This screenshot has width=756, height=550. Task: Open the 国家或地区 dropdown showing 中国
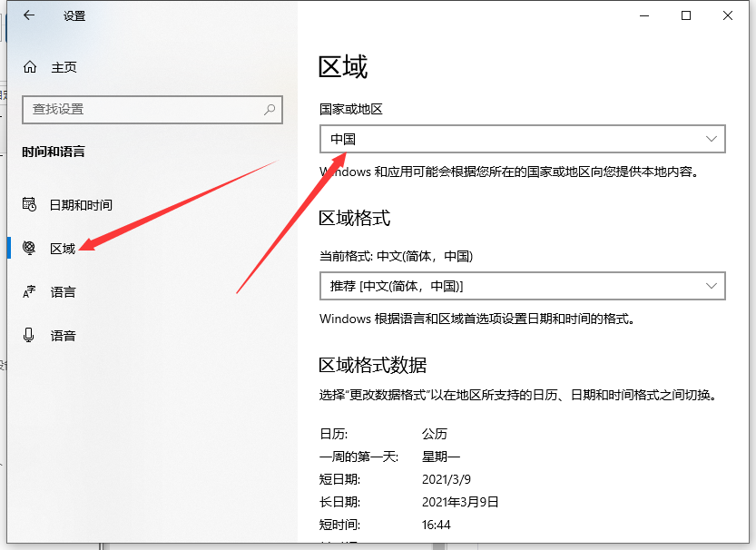point(523,139)
